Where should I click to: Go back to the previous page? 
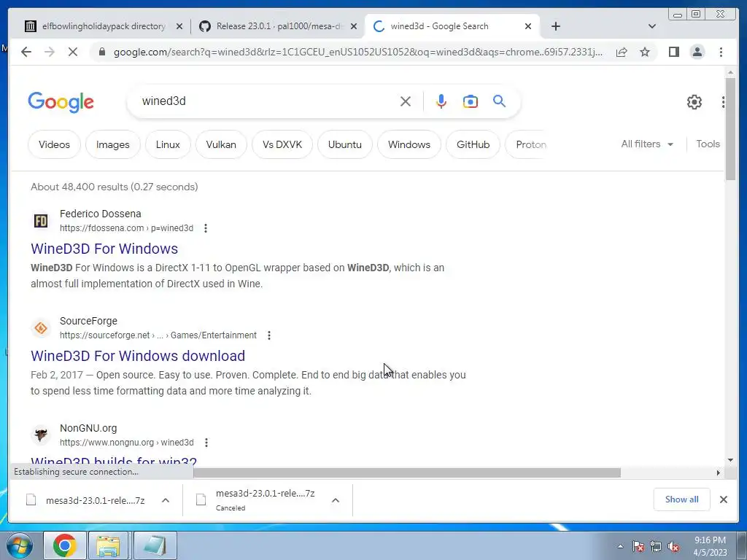(x=26, y=52)
